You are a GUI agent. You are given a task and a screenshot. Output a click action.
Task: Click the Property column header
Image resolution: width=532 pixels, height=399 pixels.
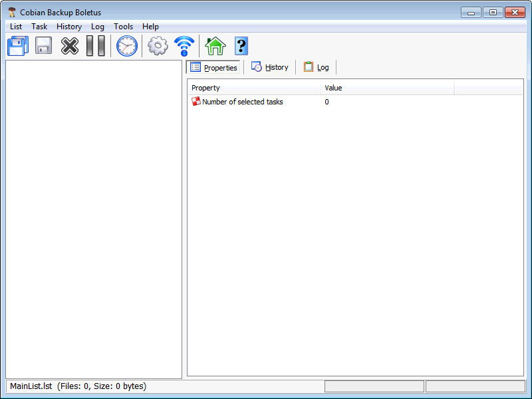(254, 88)
